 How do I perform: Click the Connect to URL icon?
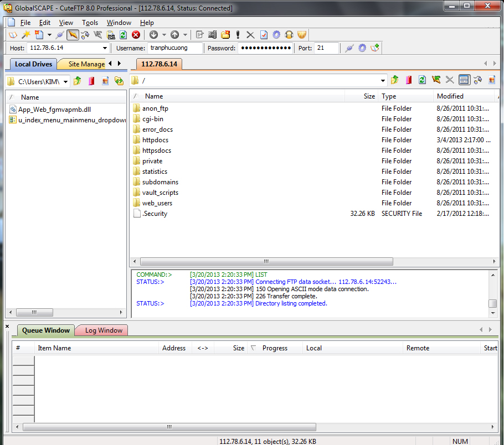111,35
